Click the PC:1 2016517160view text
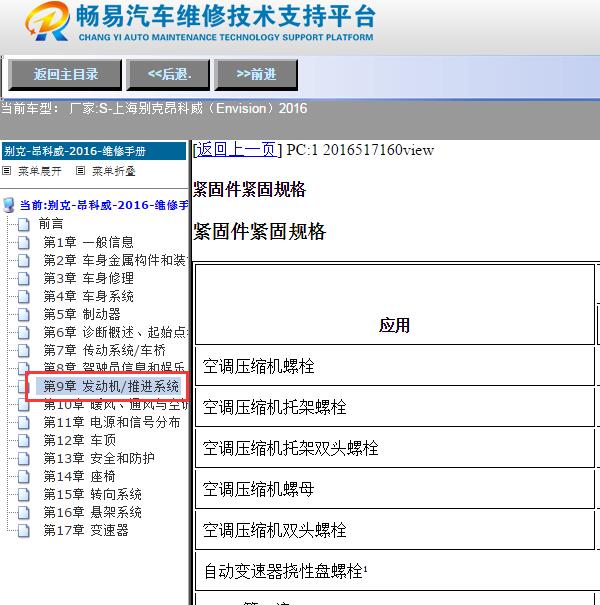 click(x=360, y=150)
